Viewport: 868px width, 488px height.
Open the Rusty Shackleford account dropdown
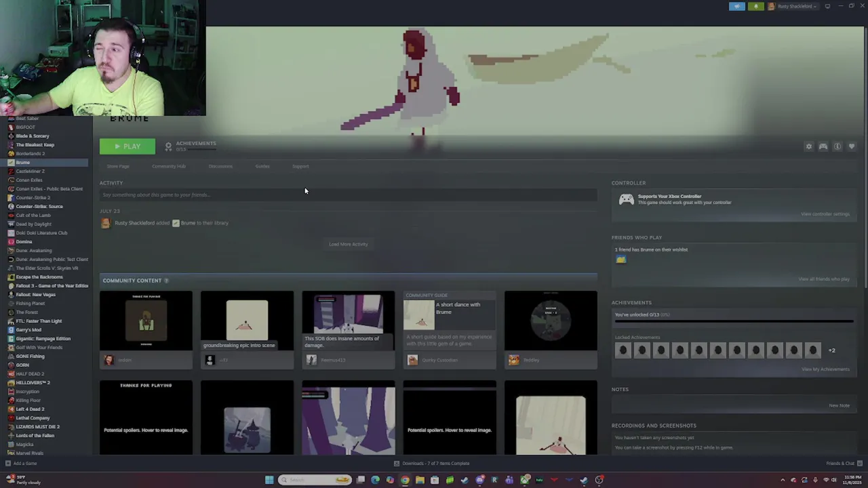[792, 6]
